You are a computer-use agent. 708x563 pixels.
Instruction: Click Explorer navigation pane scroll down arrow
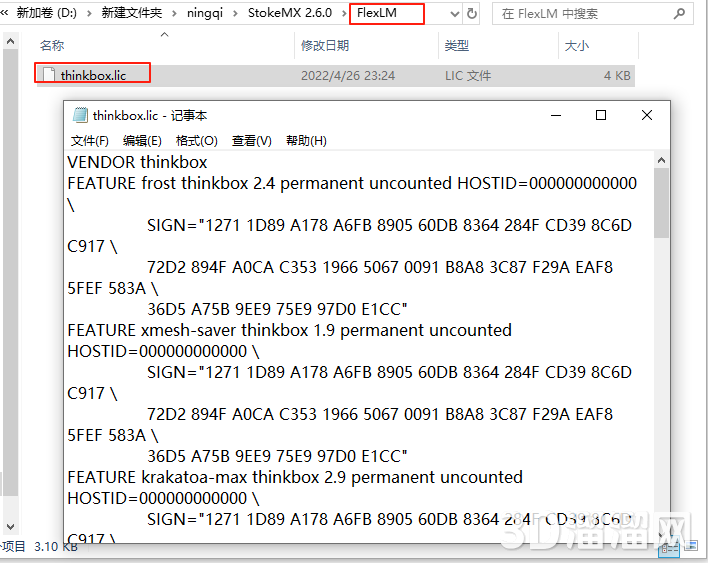[10, 526]
